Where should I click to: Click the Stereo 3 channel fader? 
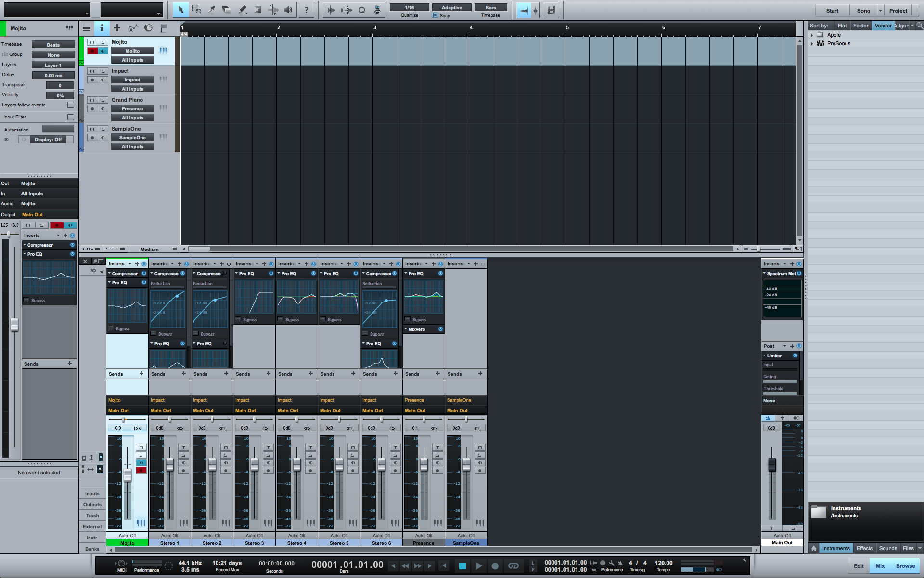point(255,465)
